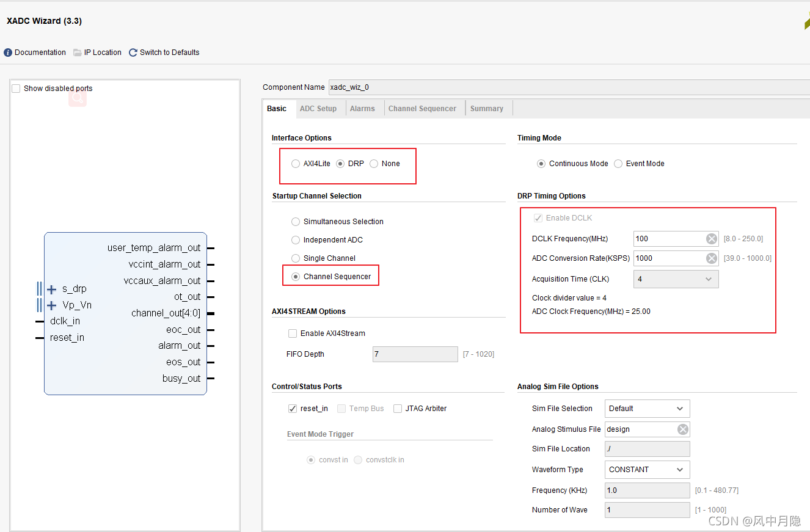Select Independent ADC startup option
This screenshot has height=532, width=810.
click(x=296, y=240)
